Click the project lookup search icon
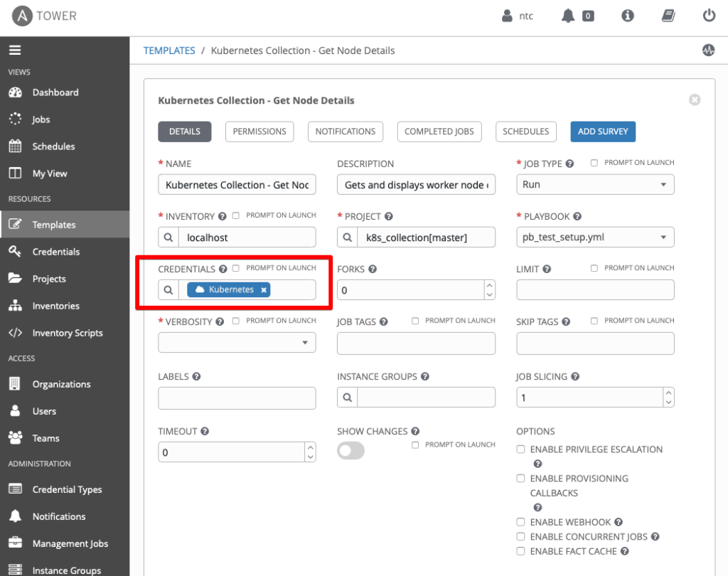 click(347, 238)
